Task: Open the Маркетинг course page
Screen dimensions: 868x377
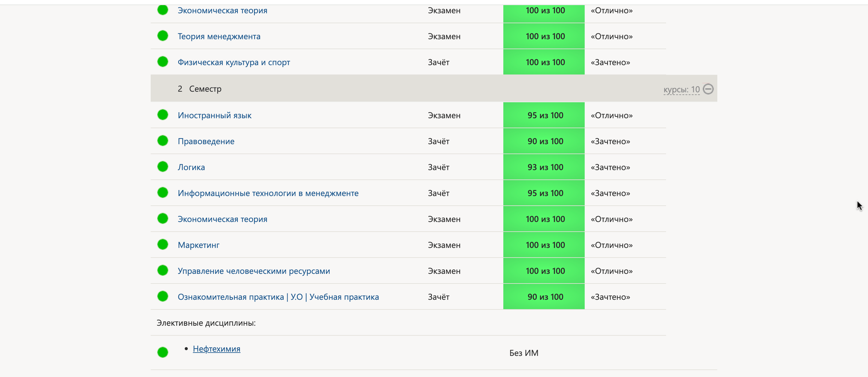Action: (199, 245)
